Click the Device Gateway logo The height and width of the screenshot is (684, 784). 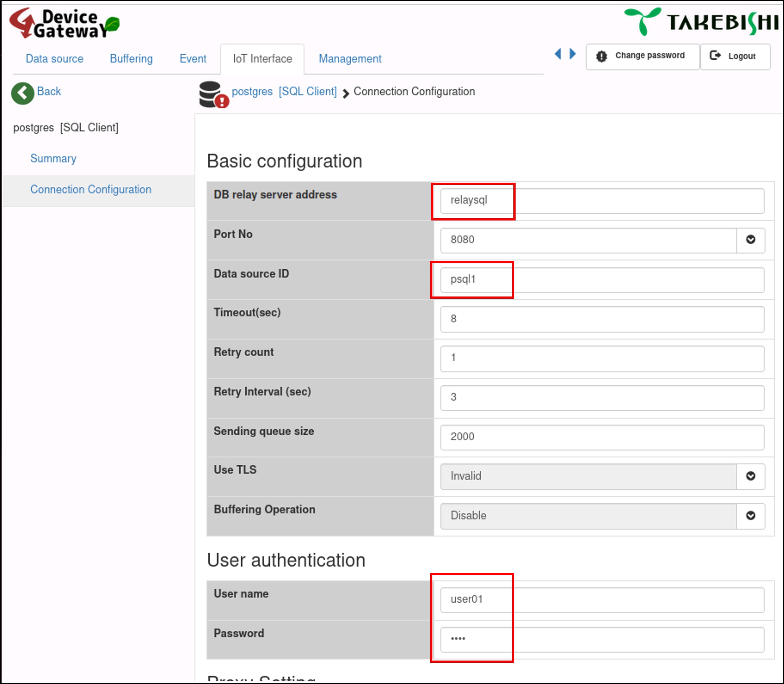click(x=64, y=24)
